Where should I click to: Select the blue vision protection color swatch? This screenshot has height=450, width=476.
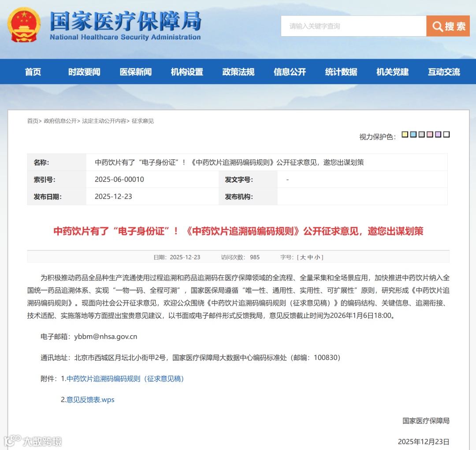(x=413, y=134)
